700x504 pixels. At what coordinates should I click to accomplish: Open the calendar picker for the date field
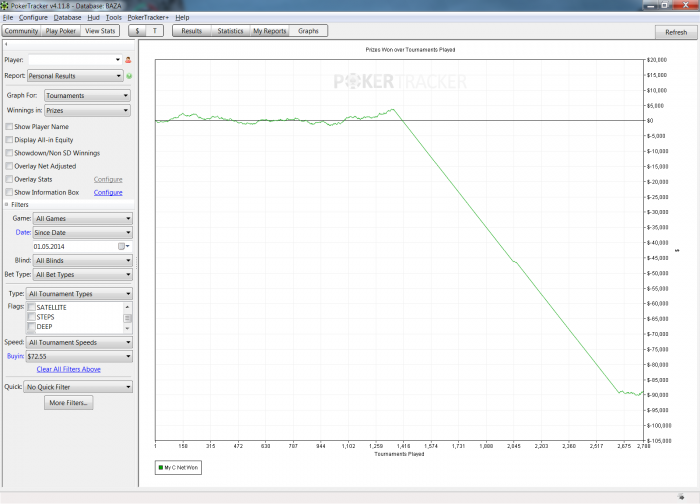click(124, 245)
